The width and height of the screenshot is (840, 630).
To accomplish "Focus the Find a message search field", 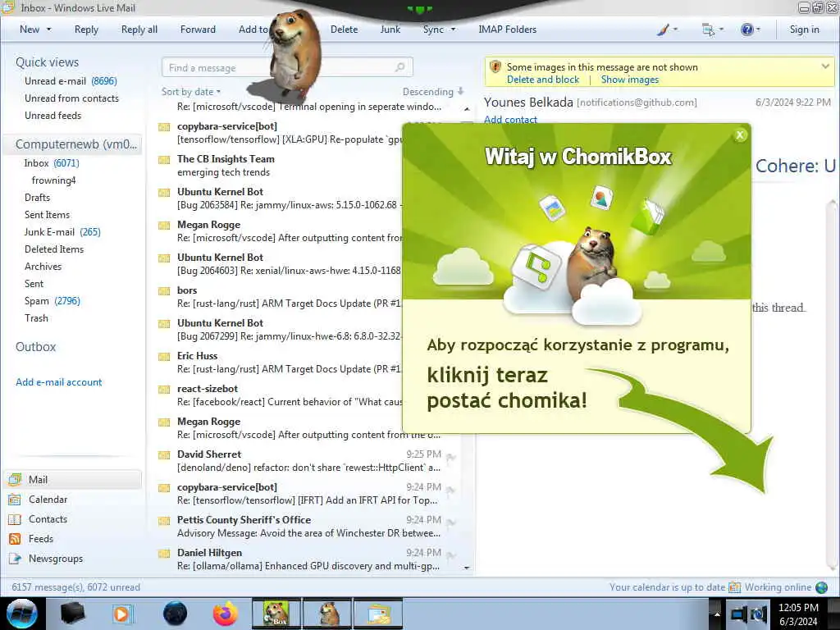I will coord(287,67).
